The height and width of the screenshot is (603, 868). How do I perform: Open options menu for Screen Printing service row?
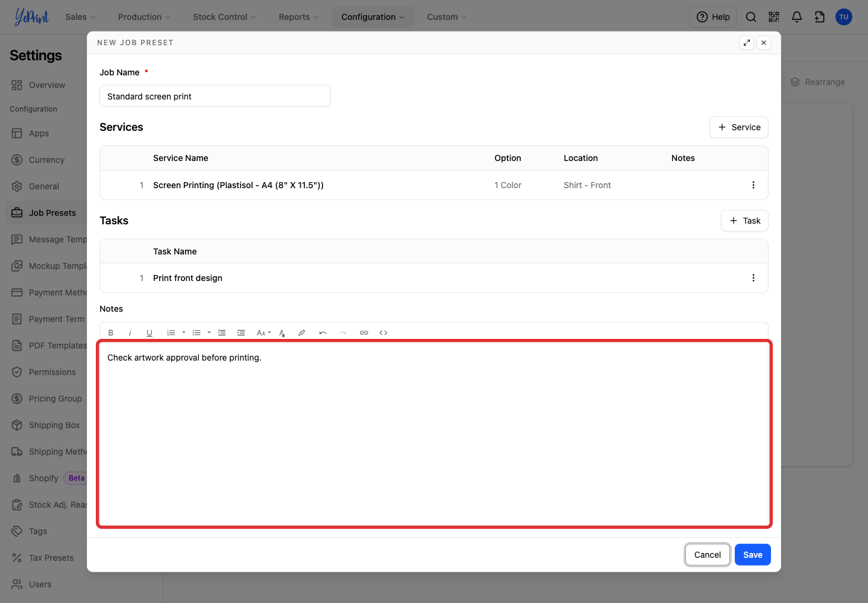point(753,185)
